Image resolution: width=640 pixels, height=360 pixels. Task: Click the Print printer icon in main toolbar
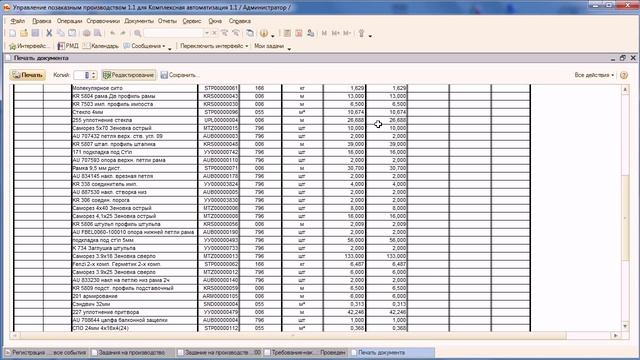(x=87, y=33)
